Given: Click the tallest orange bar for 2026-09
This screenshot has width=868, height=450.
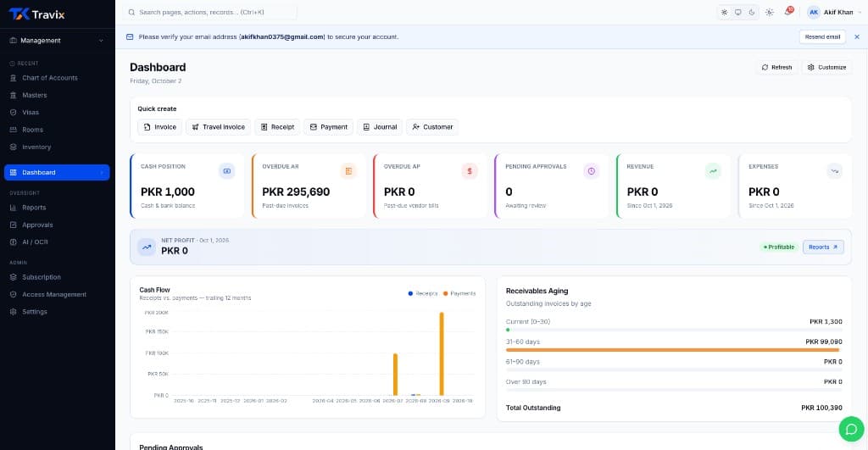Looking at the screenshot, I should click(441, 353).
